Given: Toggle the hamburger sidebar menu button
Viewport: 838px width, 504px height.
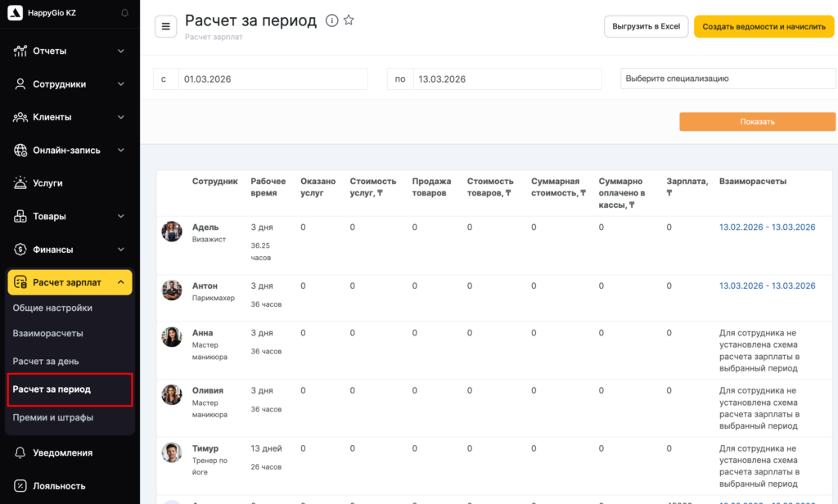Looking at the screenshot, I should [165, 26].
